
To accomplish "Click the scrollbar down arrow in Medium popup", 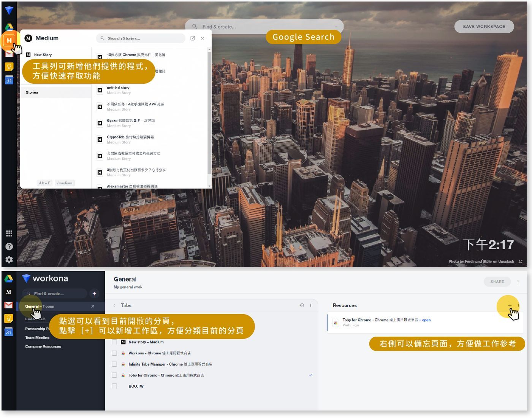I will click(x=209, y=186).
